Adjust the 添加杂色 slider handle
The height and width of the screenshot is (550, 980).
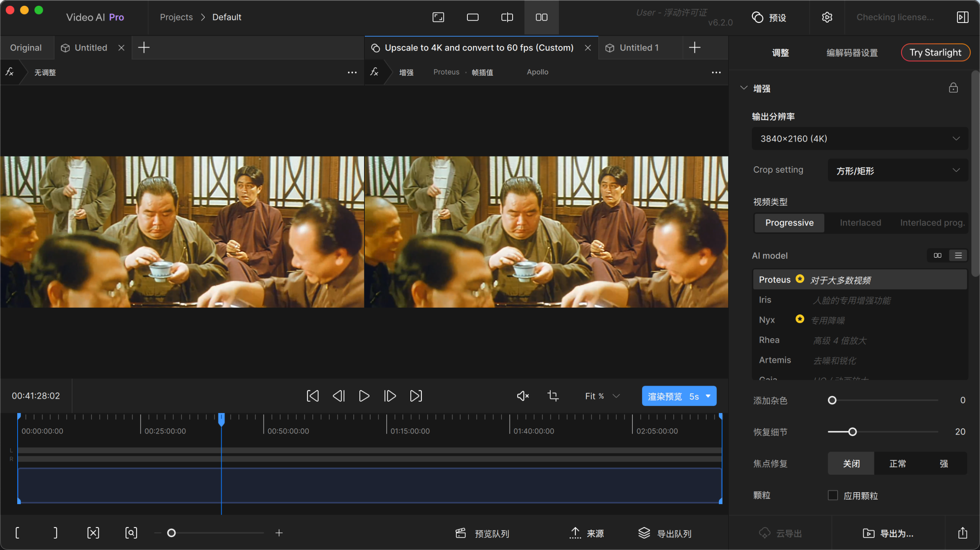[832, 400]
